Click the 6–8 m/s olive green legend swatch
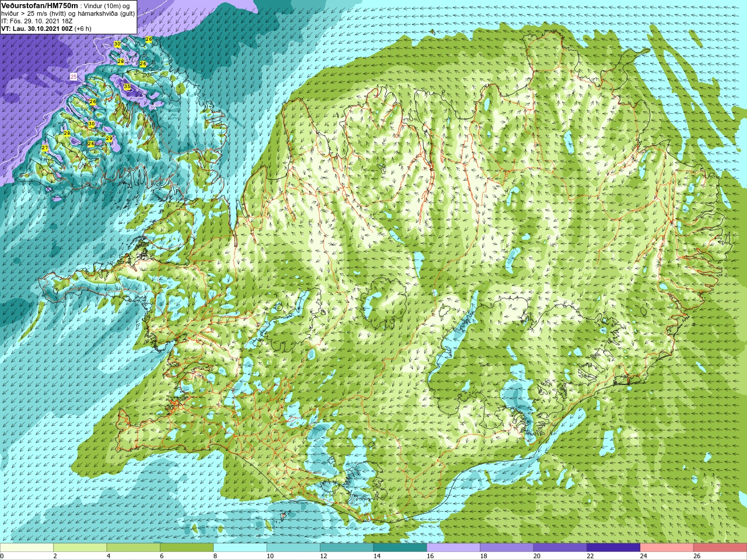Screen dimensions: 747x560 click(187, 548)
